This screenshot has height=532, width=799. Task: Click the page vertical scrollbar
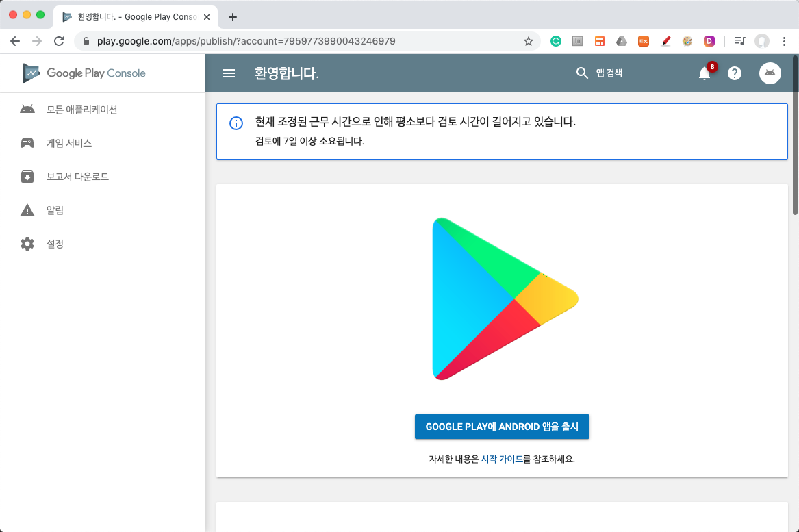pyautogui.click(x=796, y=136)
